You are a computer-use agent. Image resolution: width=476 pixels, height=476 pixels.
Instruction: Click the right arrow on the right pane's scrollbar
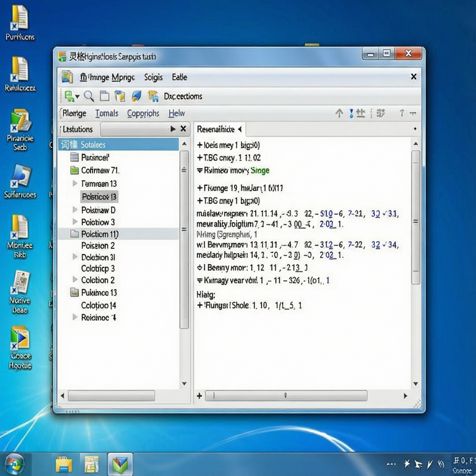point(405,396)
